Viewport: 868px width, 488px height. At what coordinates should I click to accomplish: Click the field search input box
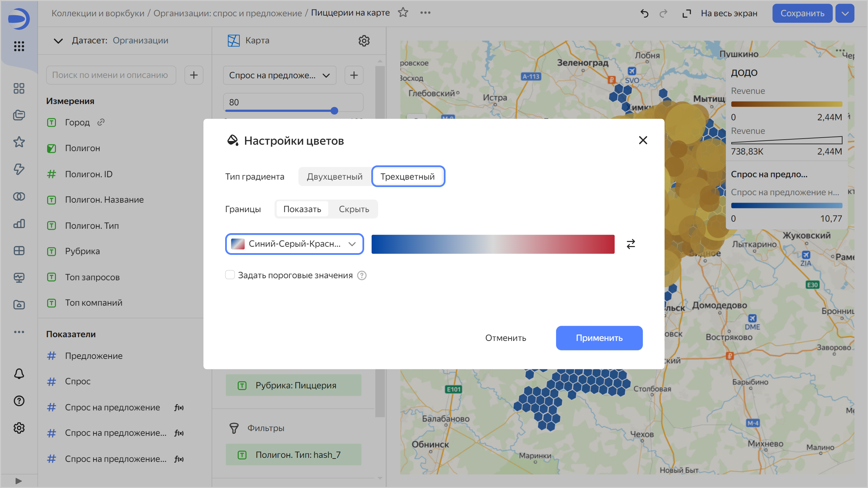pos(111,75)
